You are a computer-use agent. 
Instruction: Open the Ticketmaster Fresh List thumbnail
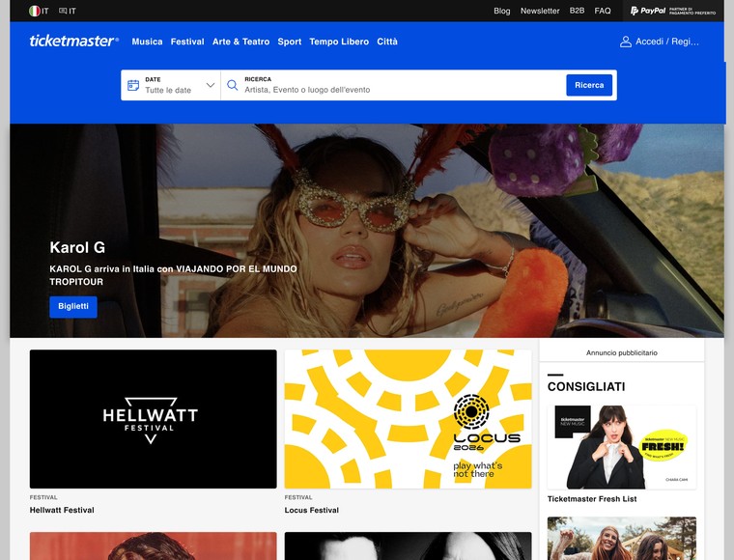(x=622, y=447)
